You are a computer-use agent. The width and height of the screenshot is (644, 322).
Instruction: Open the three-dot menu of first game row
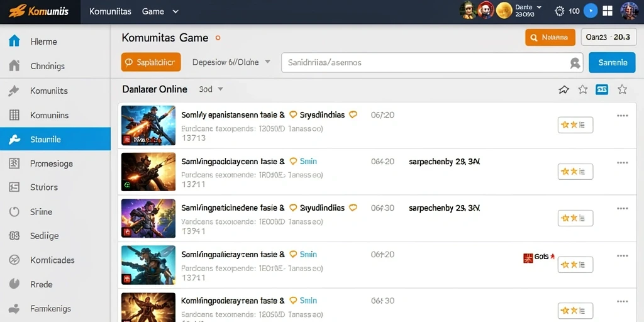click(623, 116)
